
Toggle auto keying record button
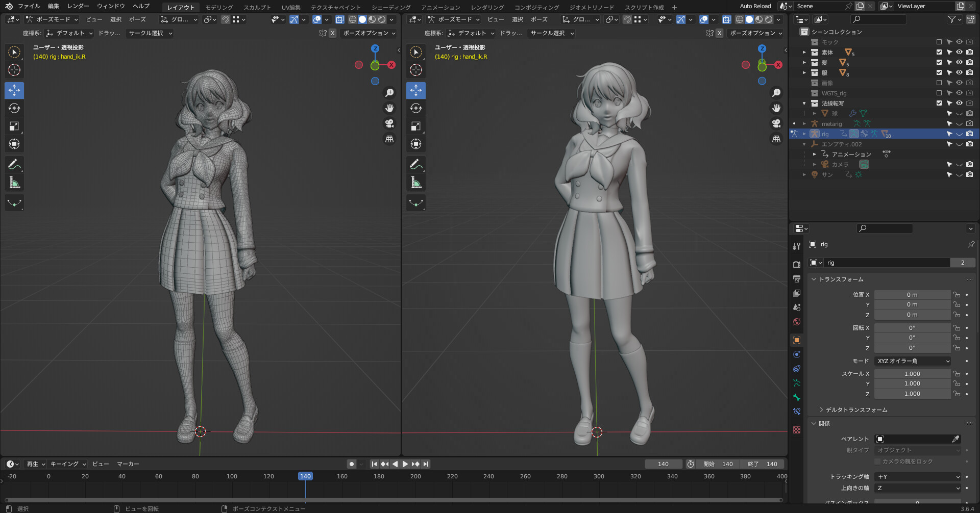click(352, 464)
